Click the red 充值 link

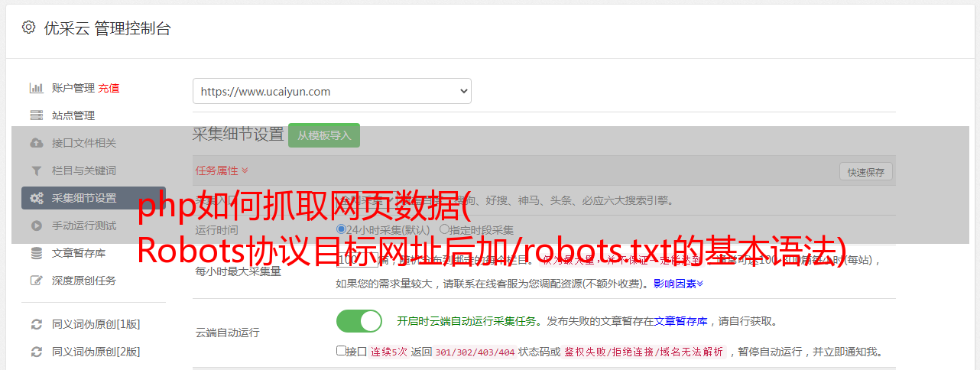(x=109, y=88)
